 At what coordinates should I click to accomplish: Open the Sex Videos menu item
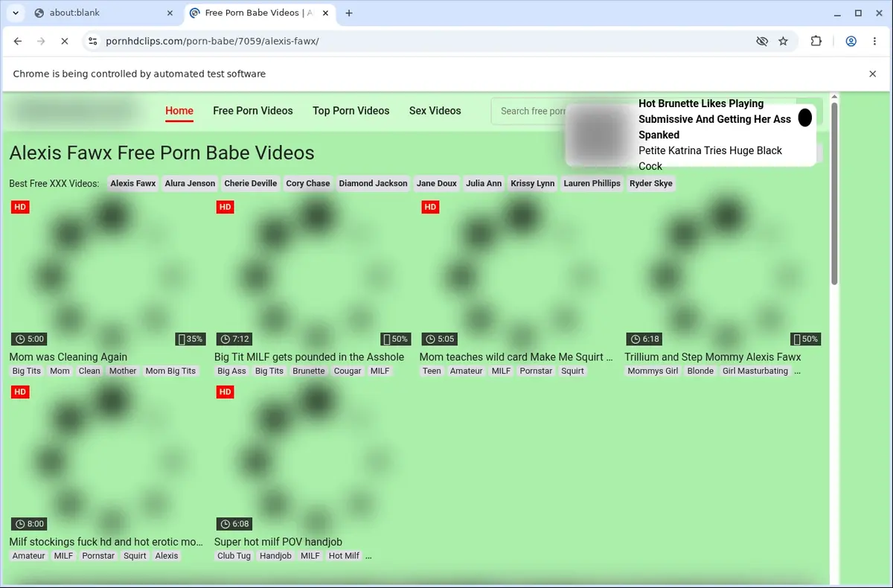(x=435, y=111)
